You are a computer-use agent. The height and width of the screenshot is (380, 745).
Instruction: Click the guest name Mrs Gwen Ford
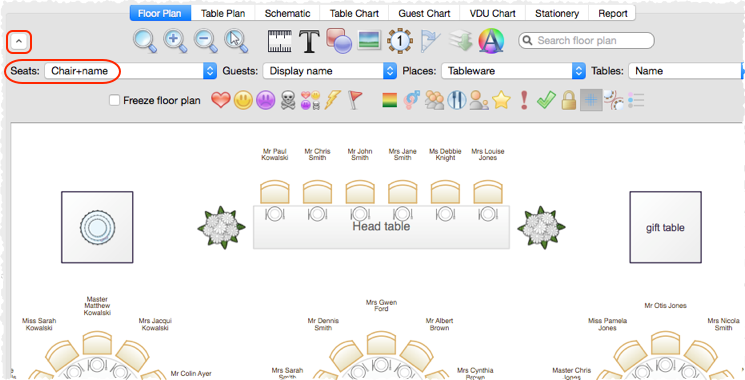click(x=381, y=305)
